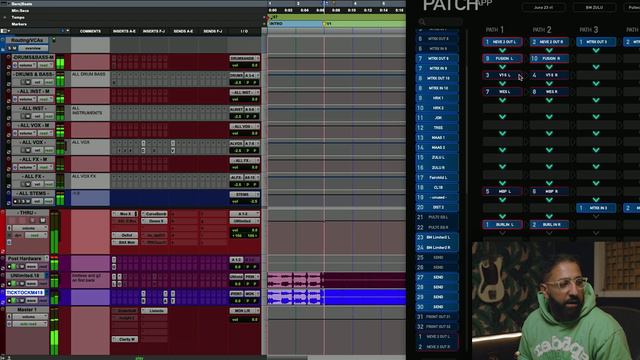The width and height of the screenshot is (640, 360).
Task: Open the Ozone 9 insert on THRU track
Action: coord(154,221)
